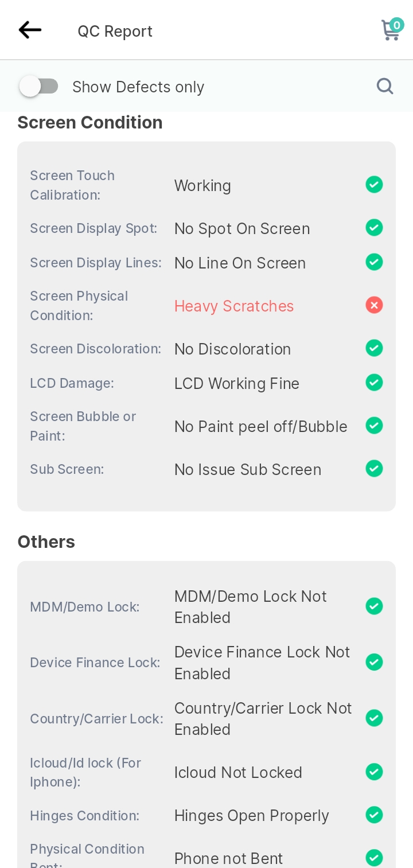Tap the Country/Carrier Lock Not Enabled text
Viewport: 413px width, 868px height.
click(x=263, y=719)
